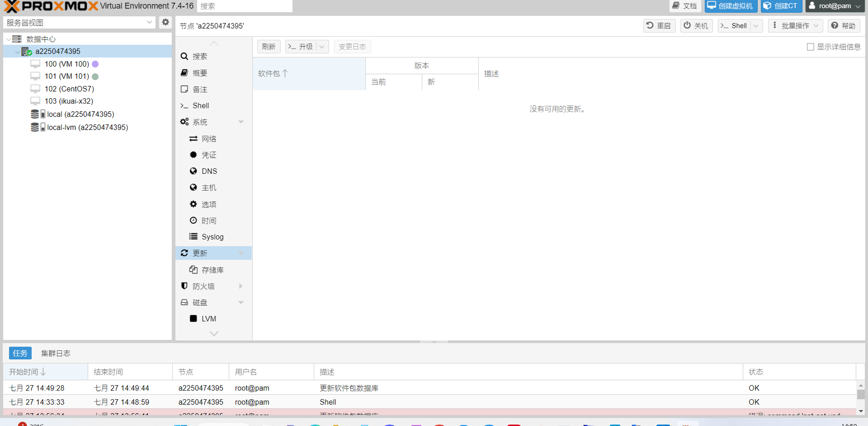Click the gear settings icon beside server view
This screenshot has height=426, width=868.
pyautogui.click(x=165, y=22)
